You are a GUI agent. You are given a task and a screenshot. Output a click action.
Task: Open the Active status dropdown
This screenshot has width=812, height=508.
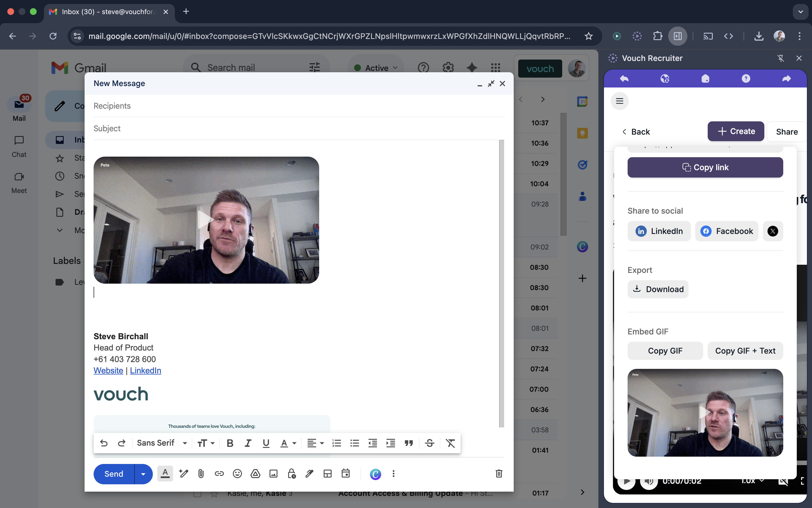click(376, 68)
